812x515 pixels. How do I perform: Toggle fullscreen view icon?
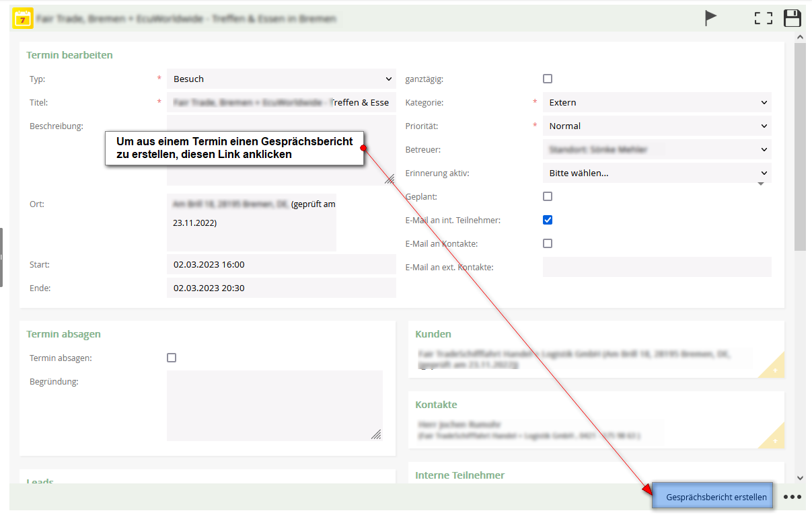(763, 18)
